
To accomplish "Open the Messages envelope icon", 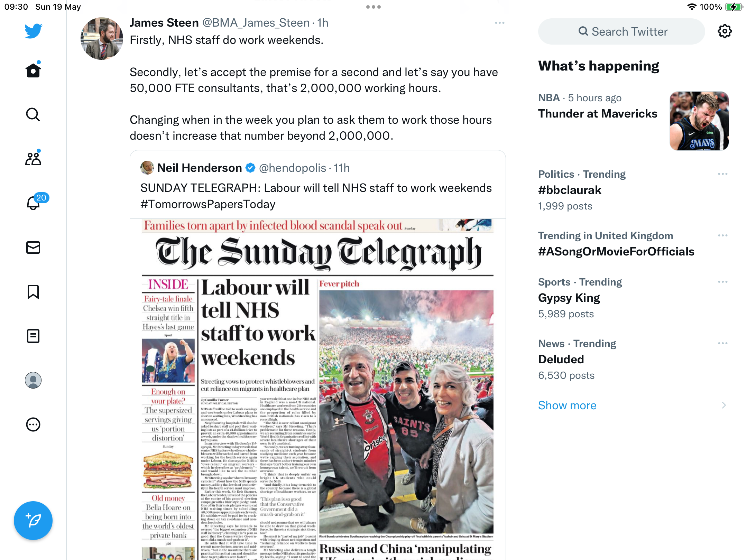I will tap(33, 248).
